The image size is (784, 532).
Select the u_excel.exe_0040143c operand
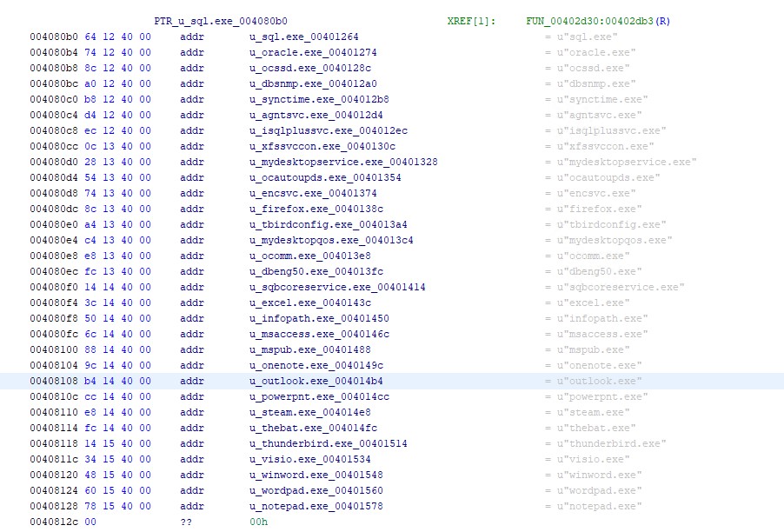313,303
